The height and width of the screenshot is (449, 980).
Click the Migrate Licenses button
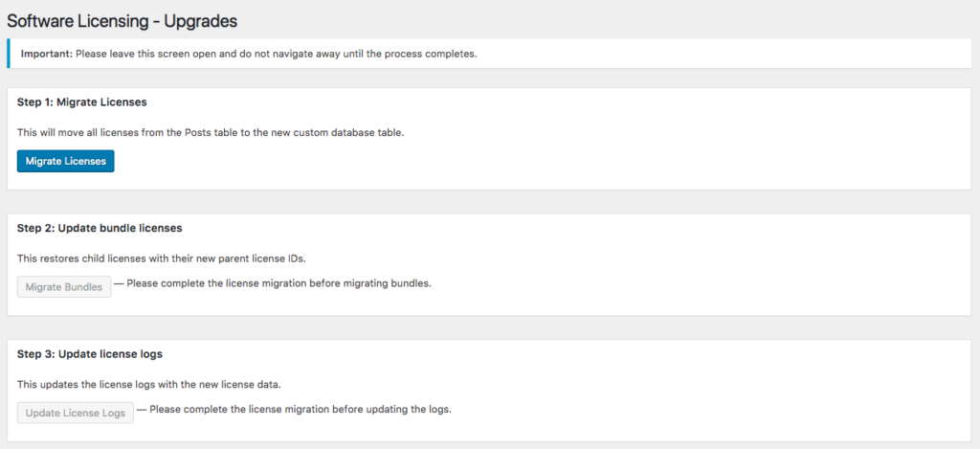point(65,161)
